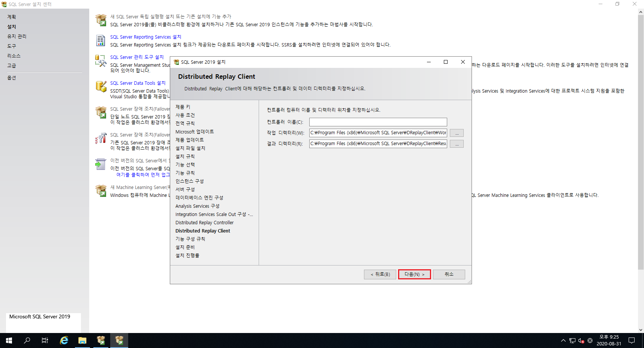Select 서버 구성 step in wizard list
Viewport: 644px width, 348px height.
[x=185, y=189]
